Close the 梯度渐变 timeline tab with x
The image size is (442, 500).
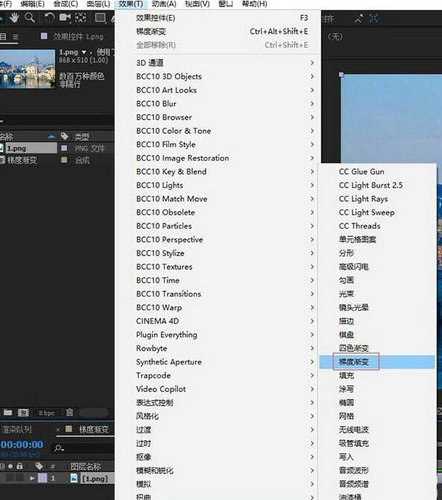58,429
